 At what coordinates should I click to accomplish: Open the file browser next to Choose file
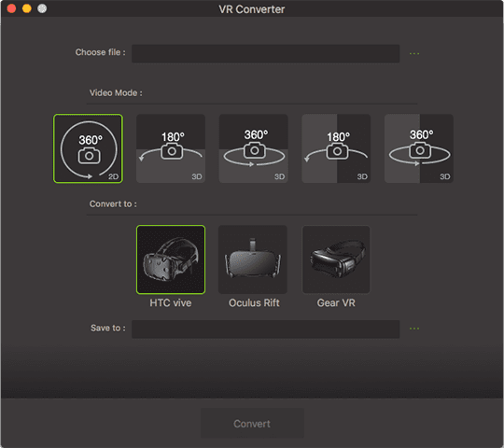pos(414,54)
